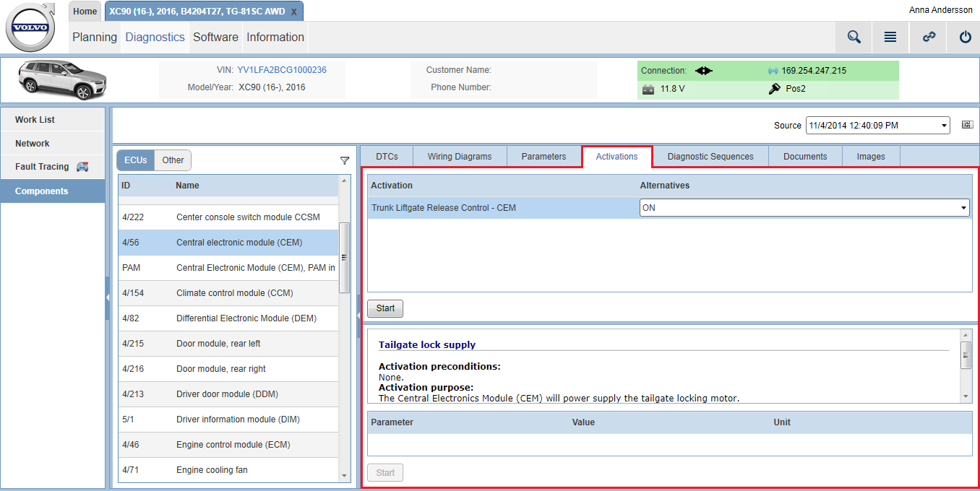
Task: Click the connection arrows icon
Action: (x=704, y=71)
